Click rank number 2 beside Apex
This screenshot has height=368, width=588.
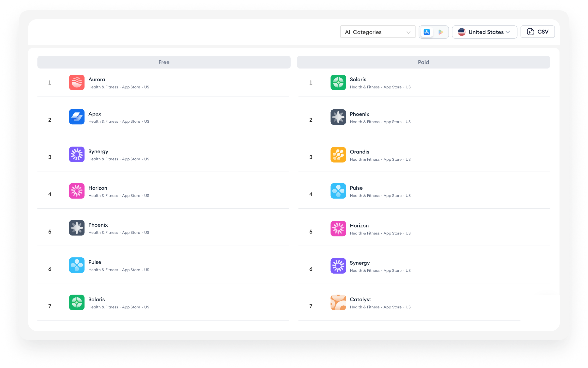pyautogui.click(x=50, y=120)
